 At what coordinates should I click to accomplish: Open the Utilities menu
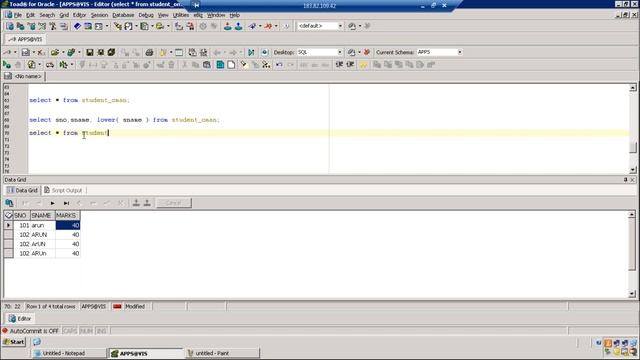[x=180, y=15]
